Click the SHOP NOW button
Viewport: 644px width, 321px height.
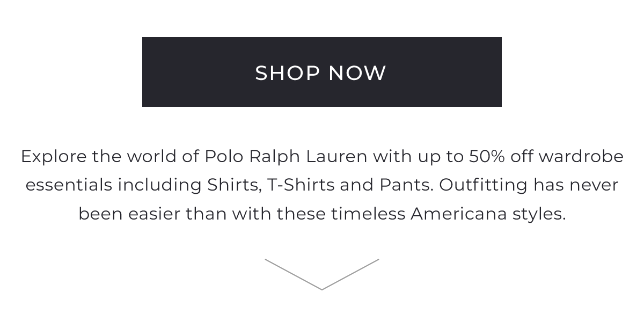pyautogui.click(x=322, y=72)
